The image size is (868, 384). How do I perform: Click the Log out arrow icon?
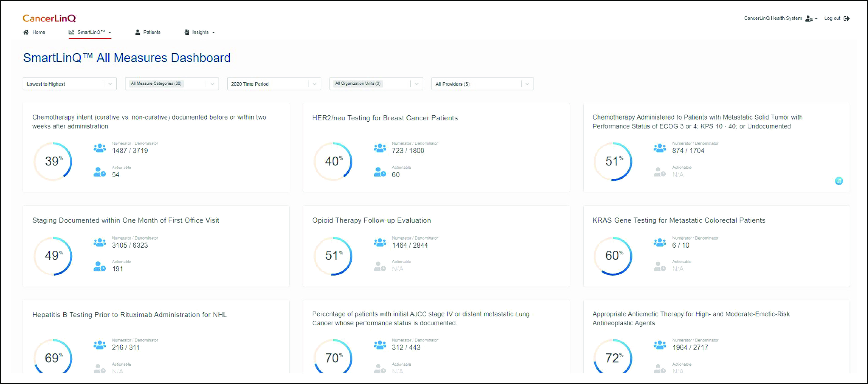pyautogui.click(x=846, y=18)
